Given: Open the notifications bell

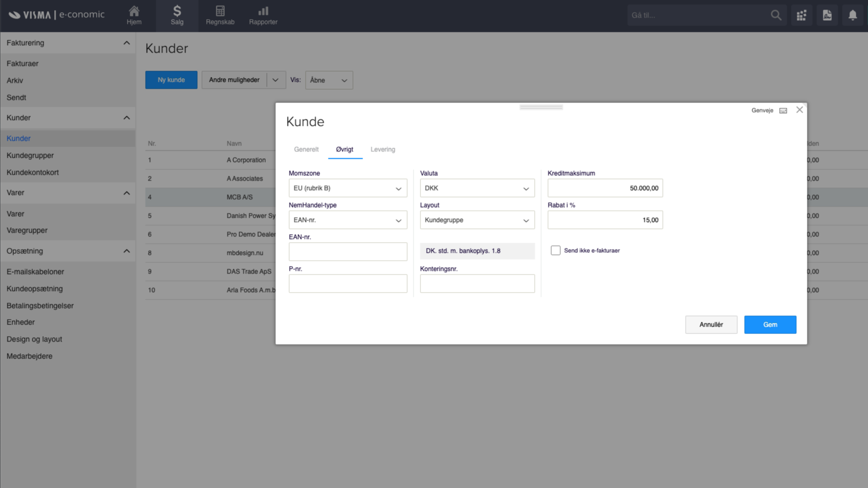Looking at the screenshot, I should pos(853,15).
